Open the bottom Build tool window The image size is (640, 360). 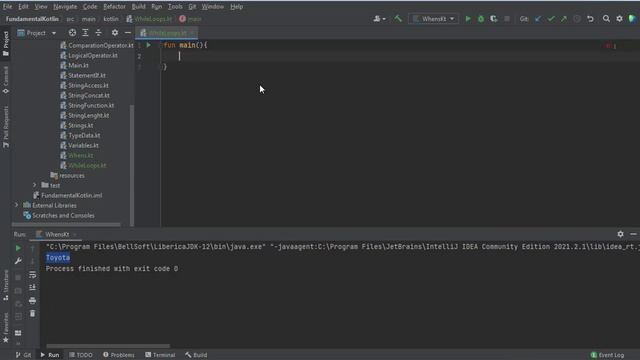click(196, 355)
